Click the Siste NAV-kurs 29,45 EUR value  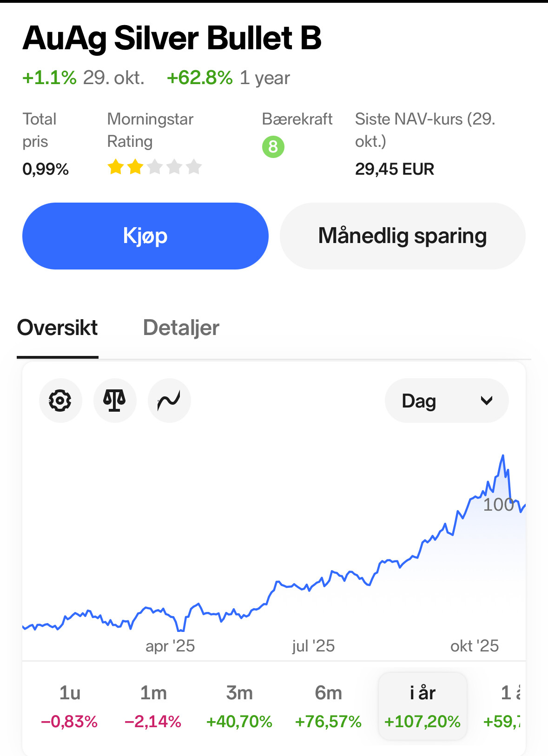tap(395, 169)
